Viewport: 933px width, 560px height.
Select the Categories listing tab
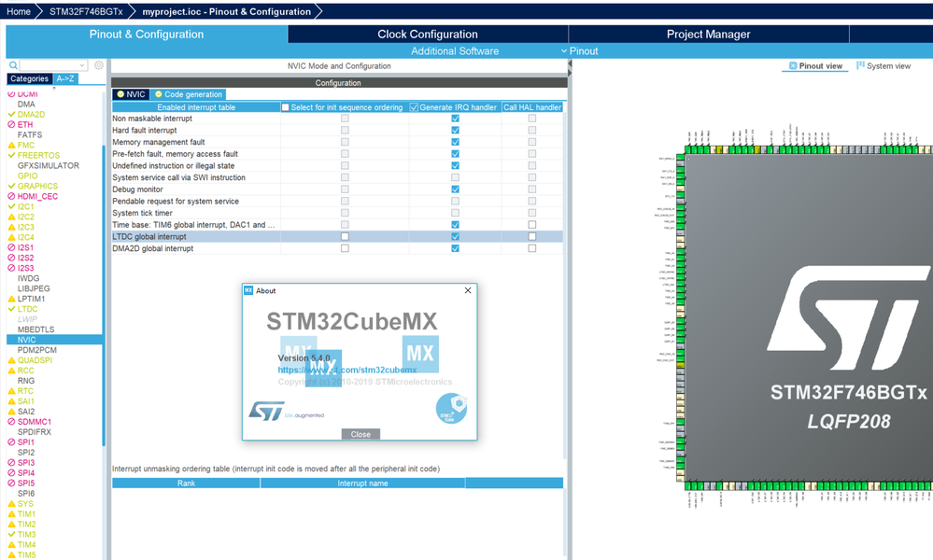pos(29,78)
